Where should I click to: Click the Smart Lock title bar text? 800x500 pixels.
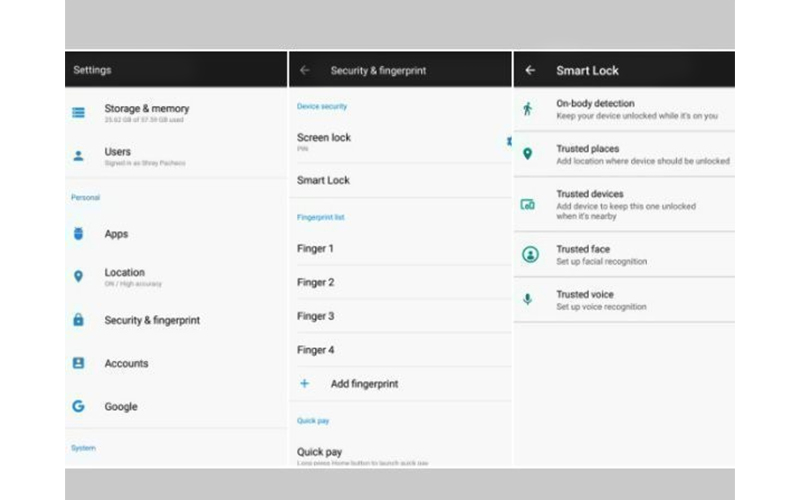[587, 70]
